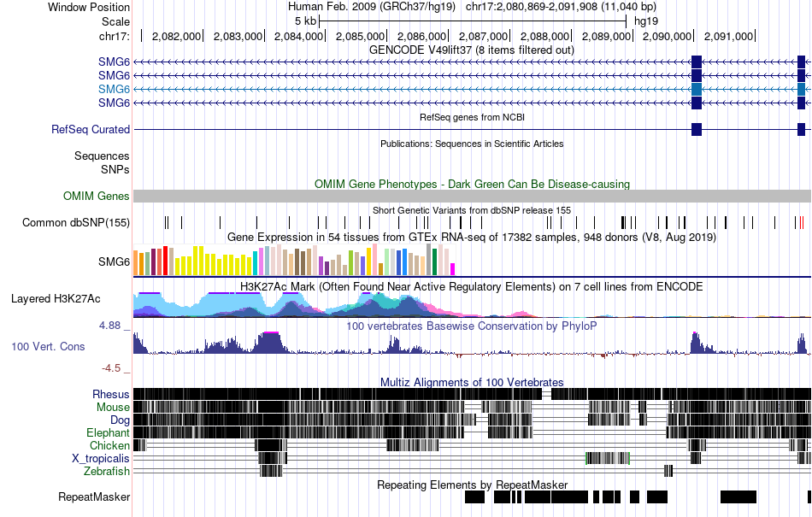
Task: Select the Chicken alignment row label
Action: point(109,445)
